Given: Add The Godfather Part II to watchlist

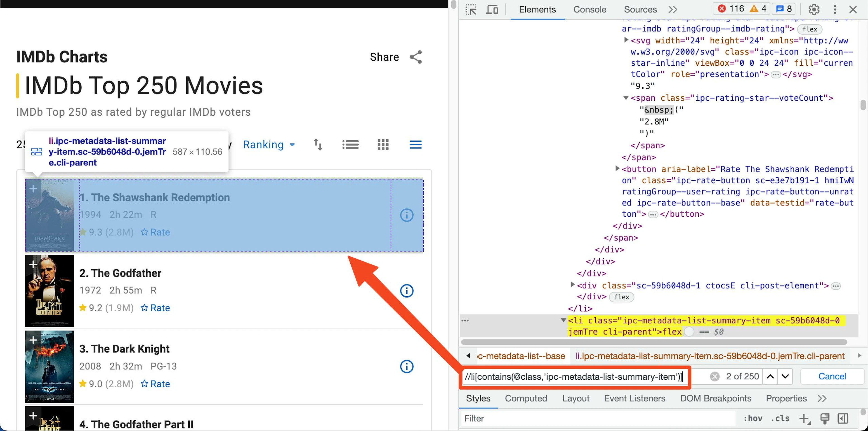Looking at the screenshot, I should click(33, 415).
